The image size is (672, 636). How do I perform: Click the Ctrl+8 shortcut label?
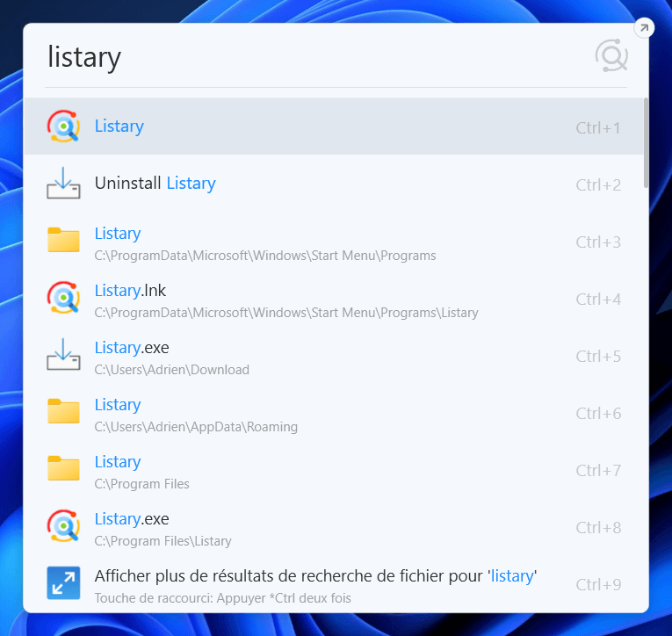pos(598,528)
